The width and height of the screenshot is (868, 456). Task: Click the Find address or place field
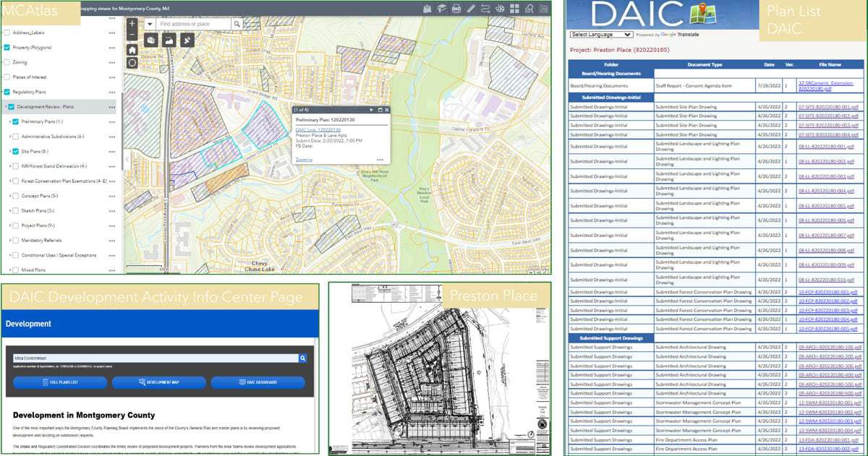[x=194, y=24]
